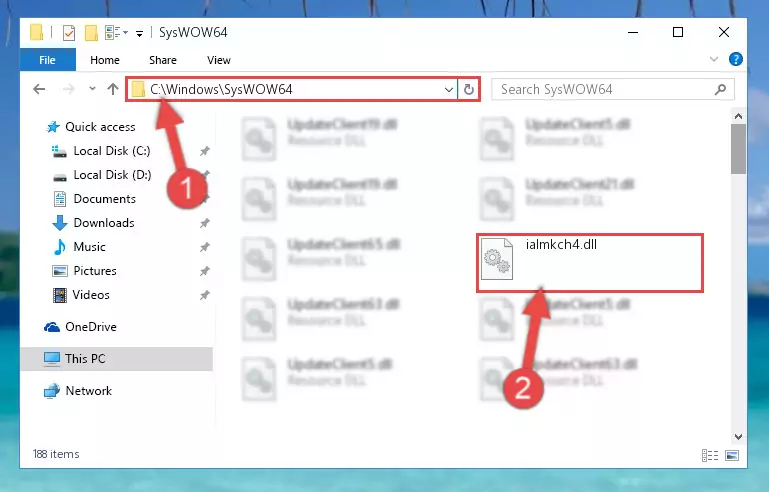Viewport: 769px width, 492px height.
Task: Select Network in navigation pane
Action: 88,390
